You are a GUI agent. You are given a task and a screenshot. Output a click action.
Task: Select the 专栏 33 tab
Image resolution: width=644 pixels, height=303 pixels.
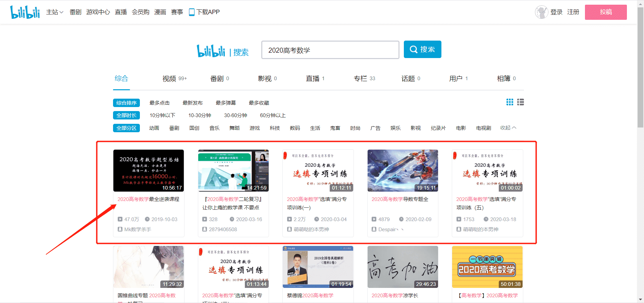pyautogui.click(x=365, y=79)
